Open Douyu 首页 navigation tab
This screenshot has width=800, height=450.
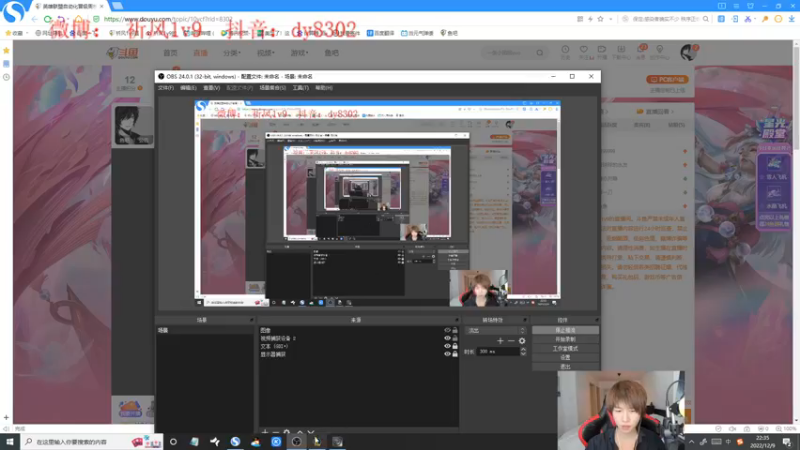(170, 53)
